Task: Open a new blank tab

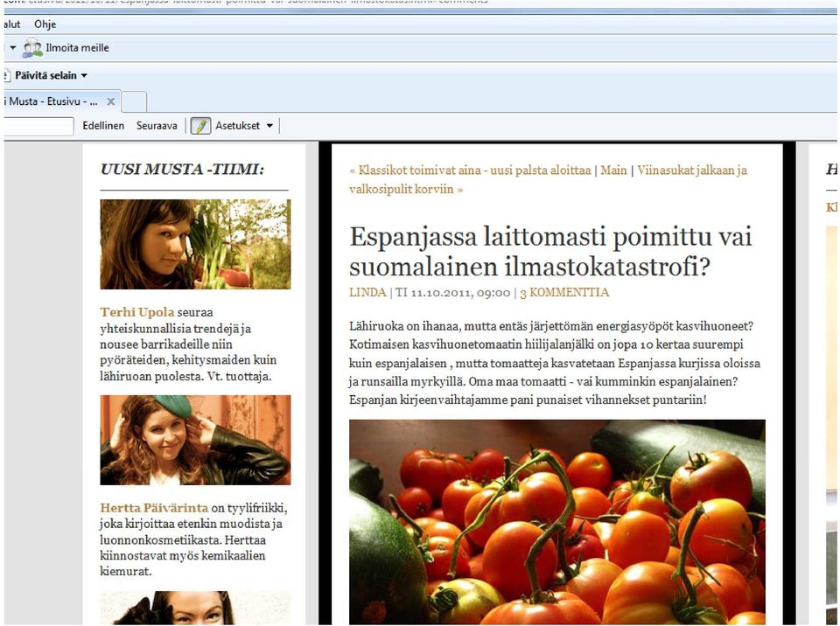Action: coord(134,101)
